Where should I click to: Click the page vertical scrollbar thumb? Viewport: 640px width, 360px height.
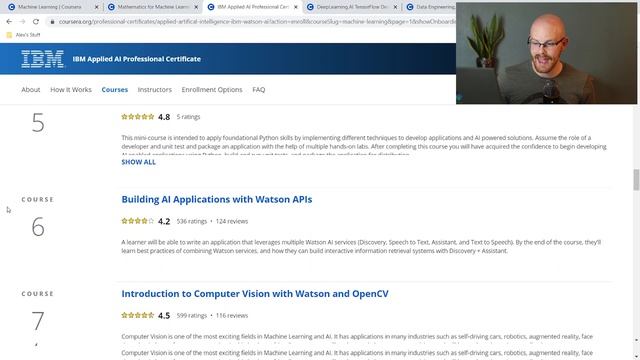(x=636, y=180)
